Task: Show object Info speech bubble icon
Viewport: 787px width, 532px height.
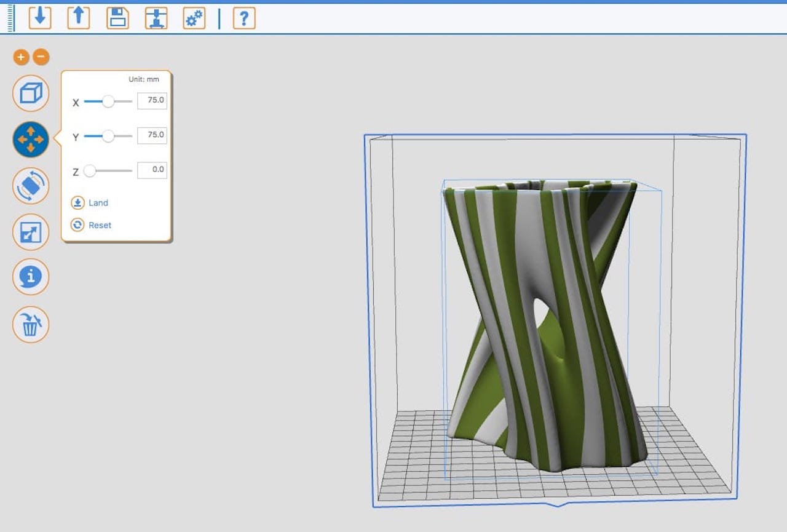Action: click(x=31, y=277)
